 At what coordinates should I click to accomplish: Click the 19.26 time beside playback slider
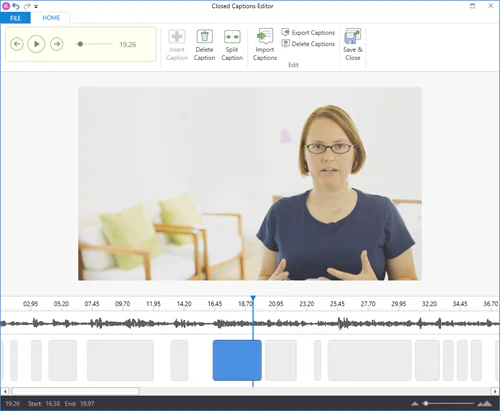pos(128,44)
